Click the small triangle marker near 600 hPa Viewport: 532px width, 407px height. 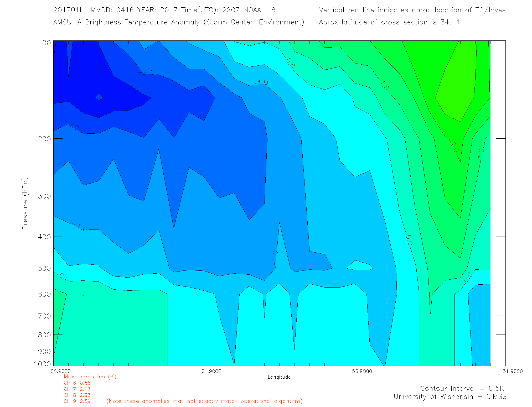pos(83,295)
